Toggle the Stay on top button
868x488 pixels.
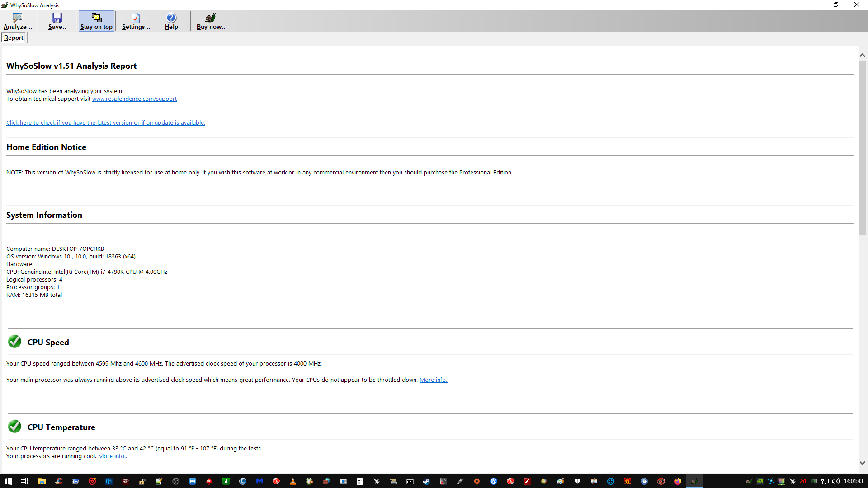[96, 21]
